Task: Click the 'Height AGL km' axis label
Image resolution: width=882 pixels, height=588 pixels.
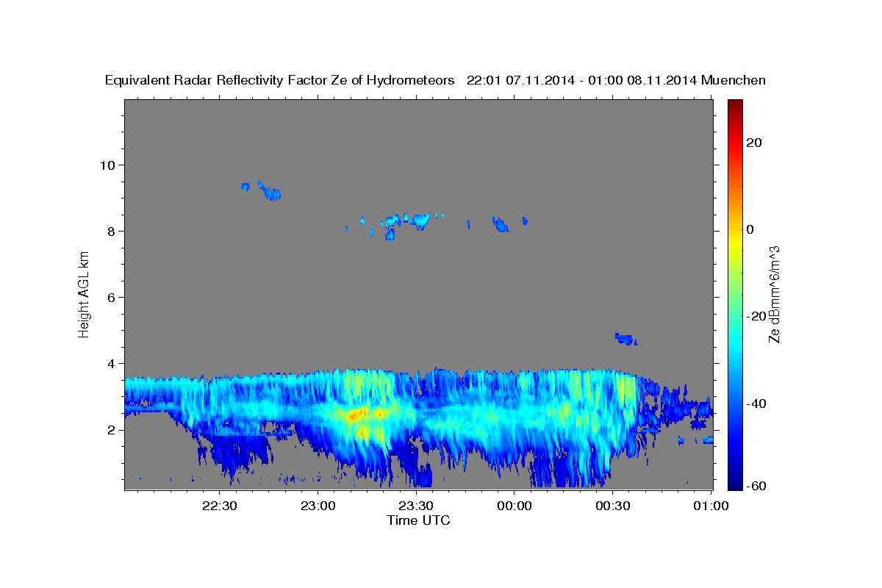Action: point(85,293)
